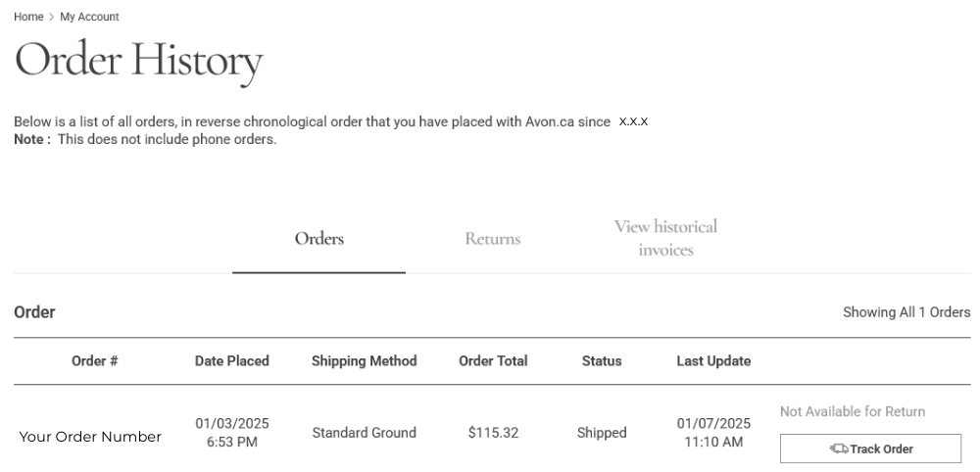The image size is (980, 472).
Task: Click the Not Available for Return text
Action: 853,412
